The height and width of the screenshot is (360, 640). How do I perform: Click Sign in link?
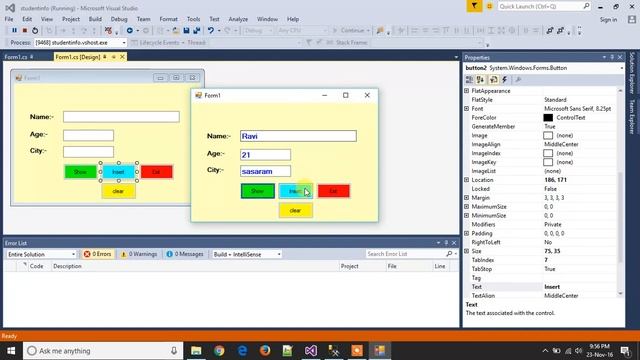coord(608,20)
